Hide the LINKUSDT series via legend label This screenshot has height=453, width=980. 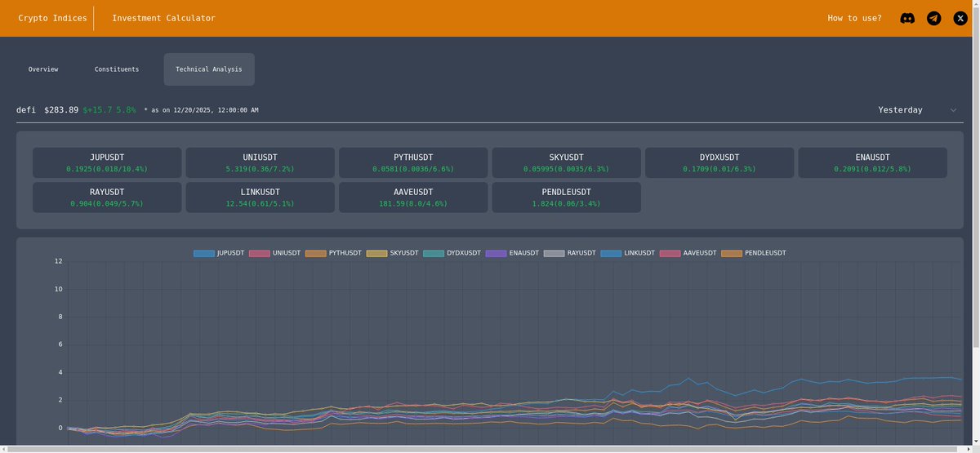point(639,253)
